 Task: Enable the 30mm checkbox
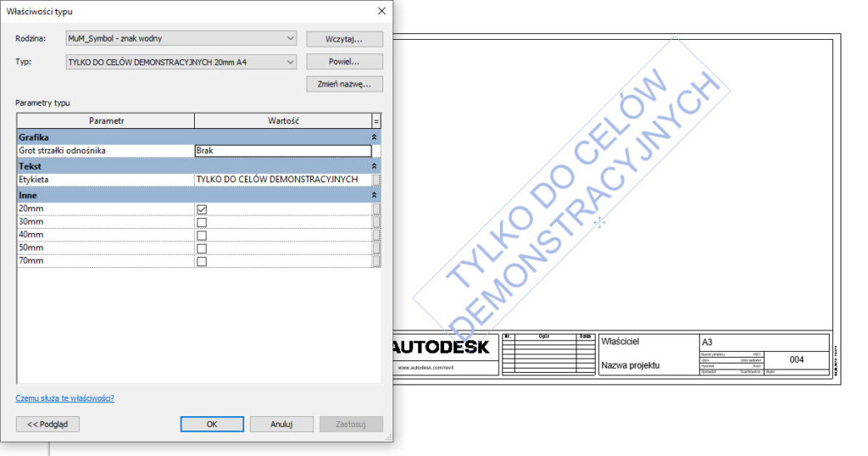(202, 223)
